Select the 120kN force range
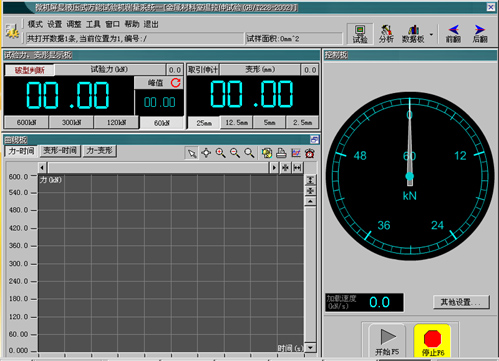Image resolution: width=499 pixels, height=361 pixels. click(x=116, y=123)
